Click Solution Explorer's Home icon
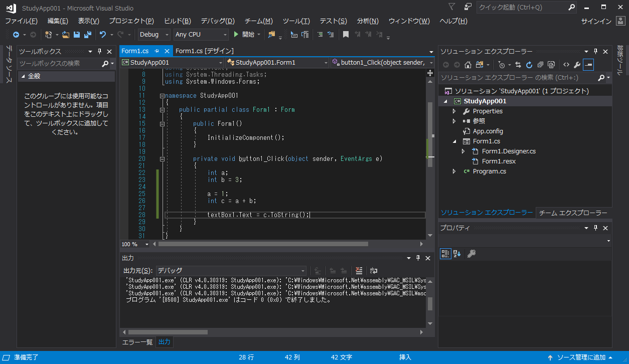The height and width of the screenshot is (364, 629). 467,65
